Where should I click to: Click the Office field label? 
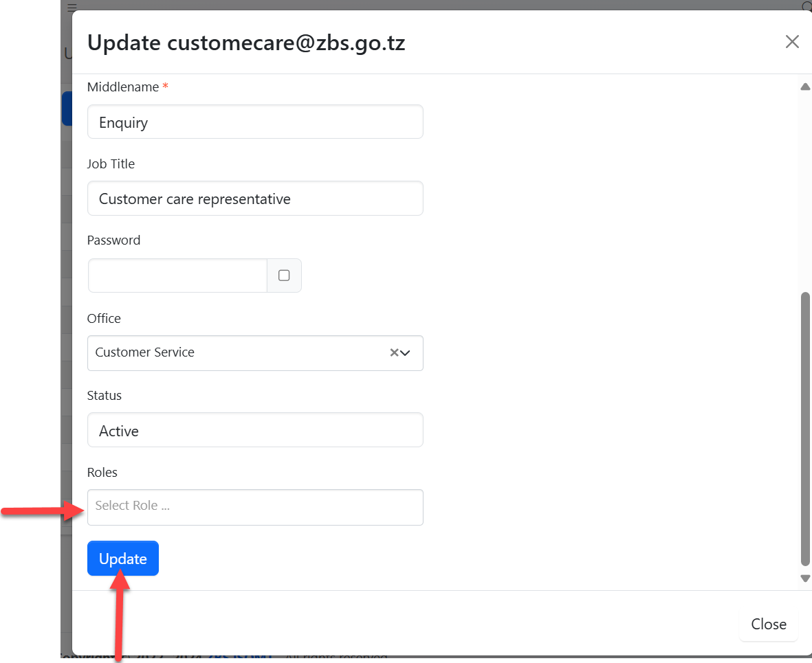[104, 319]
